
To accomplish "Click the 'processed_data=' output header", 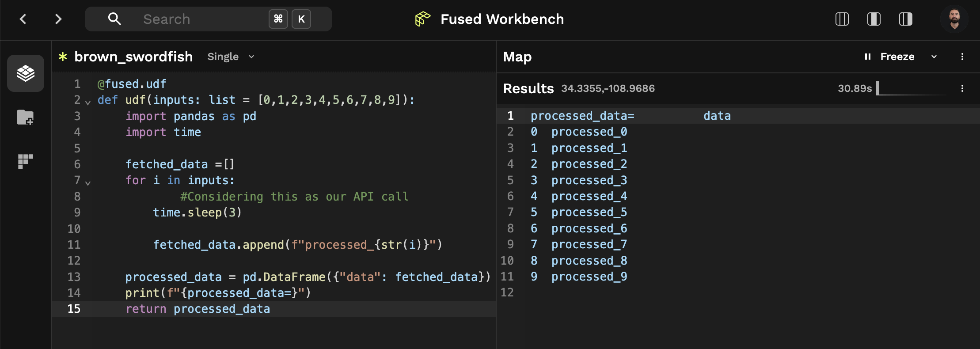I will 582,116.
